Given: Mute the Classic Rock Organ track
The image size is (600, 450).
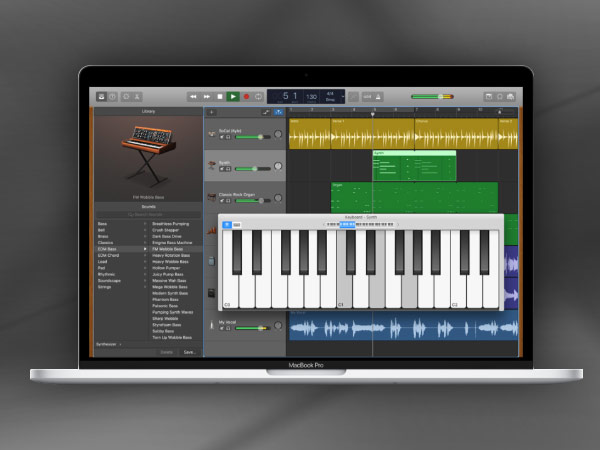Looking at the screenshot, I should click(222, 201).
